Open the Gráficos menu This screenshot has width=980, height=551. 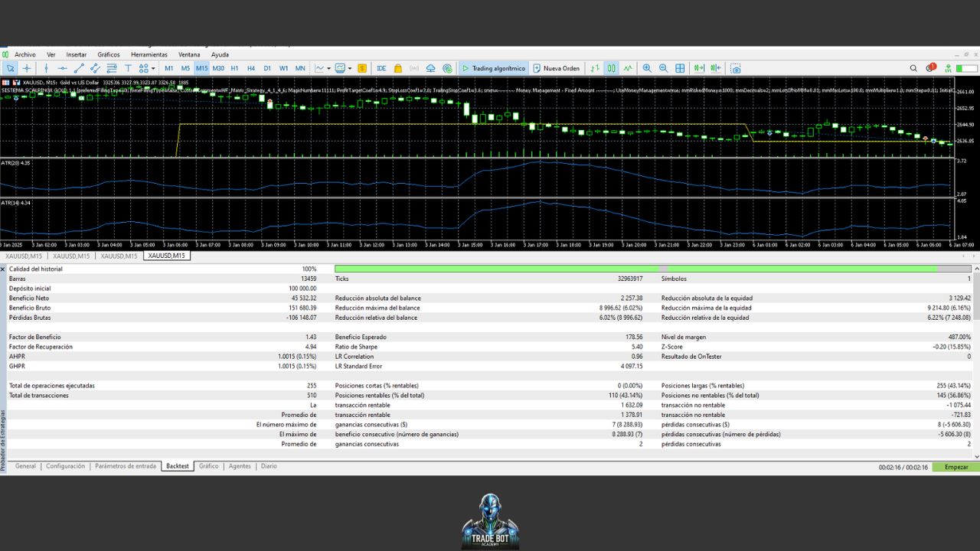pyautogui.click(x=109, y=55)
